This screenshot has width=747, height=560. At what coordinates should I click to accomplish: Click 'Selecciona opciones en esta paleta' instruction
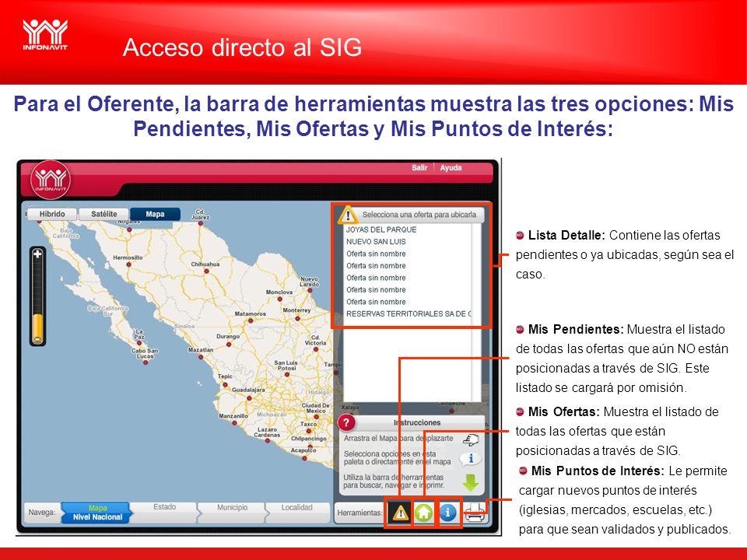coord(398,457)
